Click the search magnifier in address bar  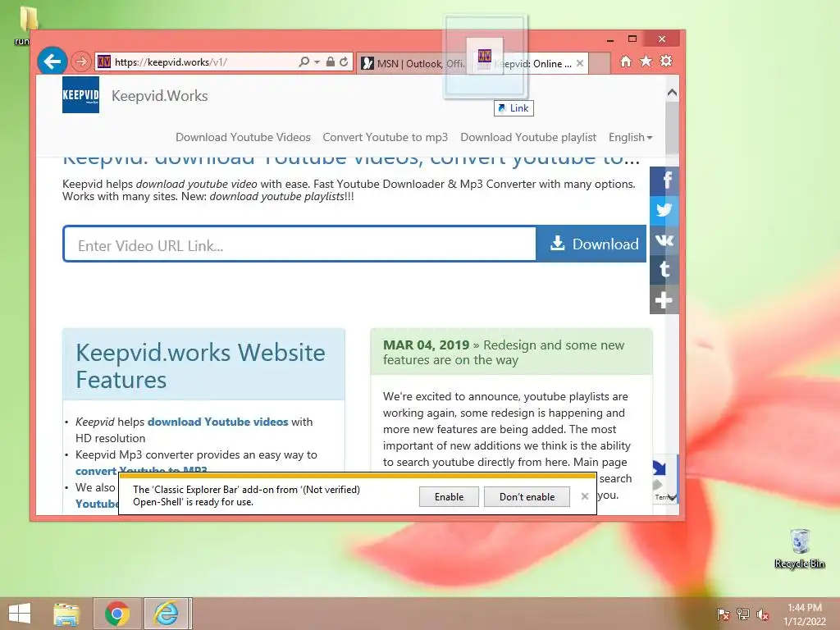coord(304,62)
